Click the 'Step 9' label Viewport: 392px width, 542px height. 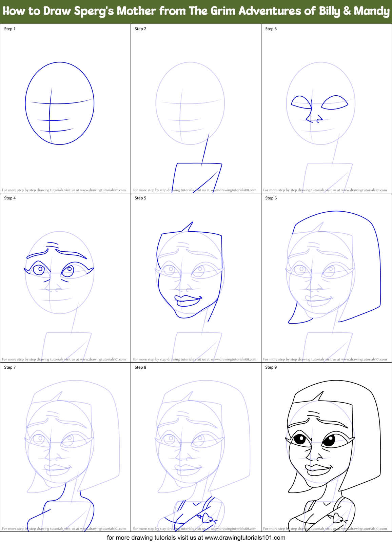coord(271,367)
